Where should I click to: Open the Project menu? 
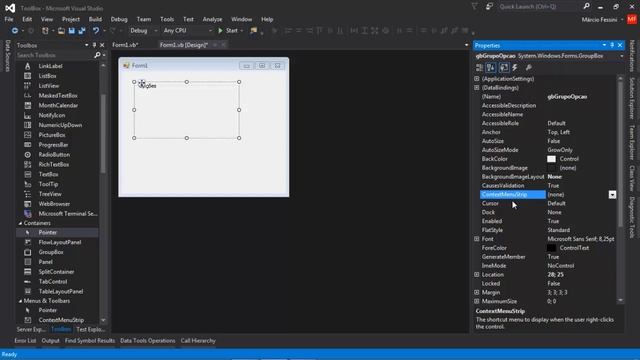71,19
